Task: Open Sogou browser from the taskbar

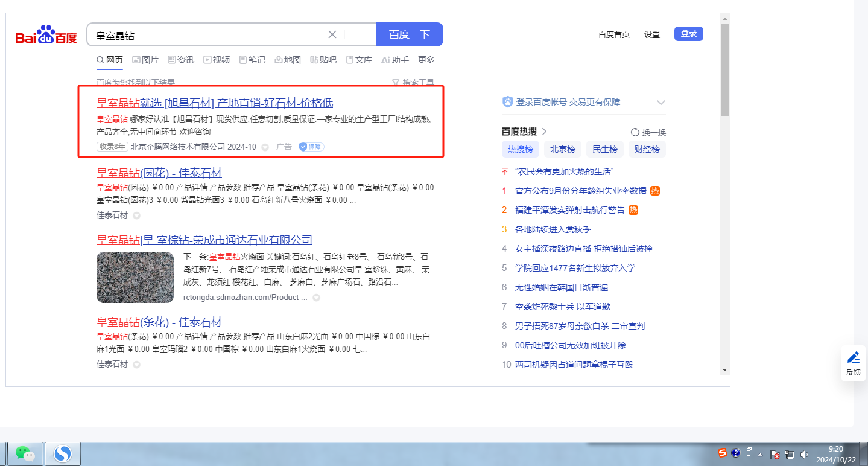Action: (63, 453)
